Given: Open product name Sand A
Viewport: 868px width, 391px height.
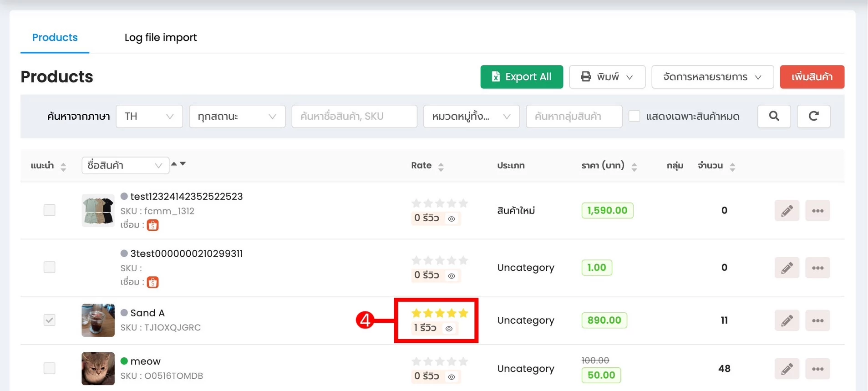Looking at the screenshot, I should pos(147,313).
